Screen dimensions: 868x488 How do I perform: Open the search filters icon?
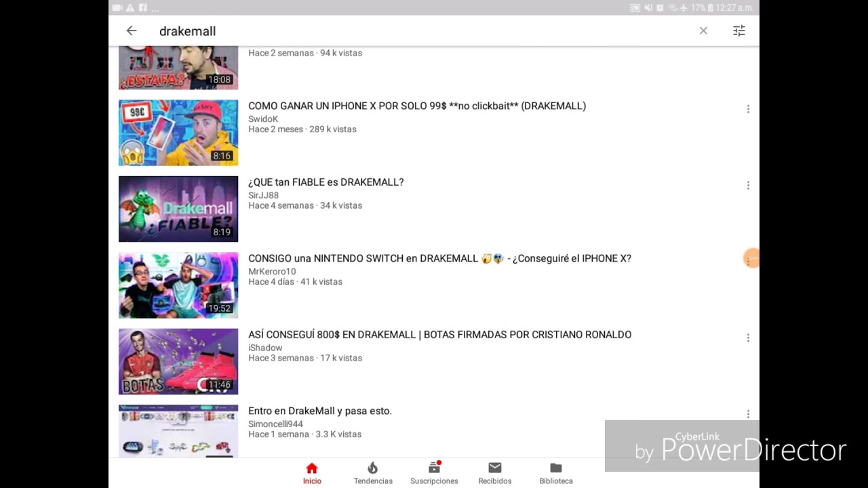[x=738, y=30]
